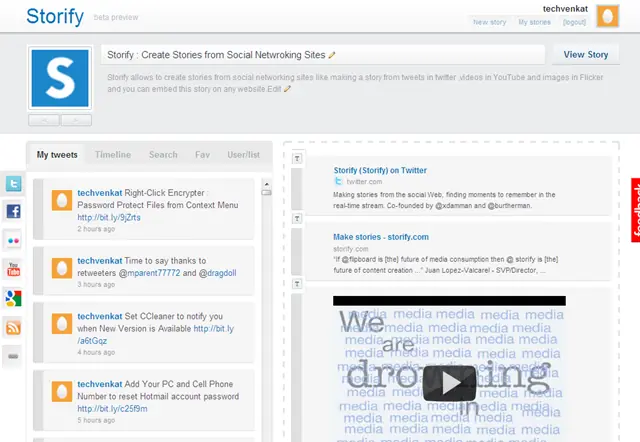Select the YouTube source icon

click(x=13, y=269)
